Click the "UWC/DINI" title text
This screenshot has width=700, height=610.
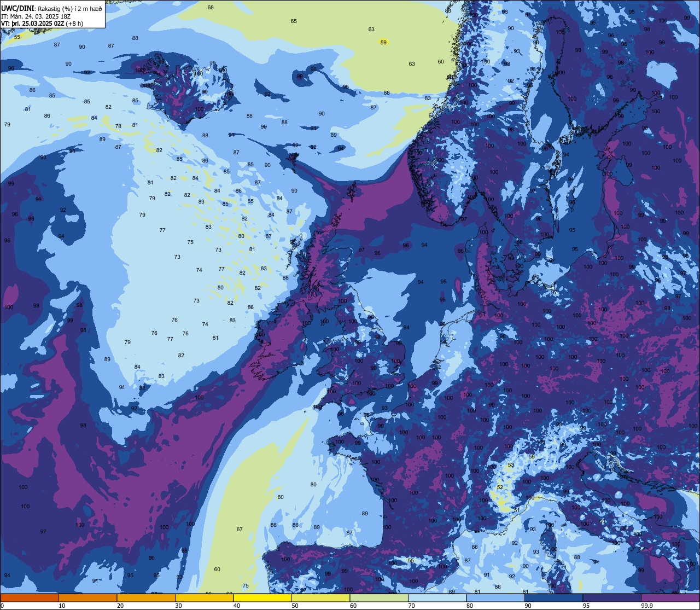17,8
